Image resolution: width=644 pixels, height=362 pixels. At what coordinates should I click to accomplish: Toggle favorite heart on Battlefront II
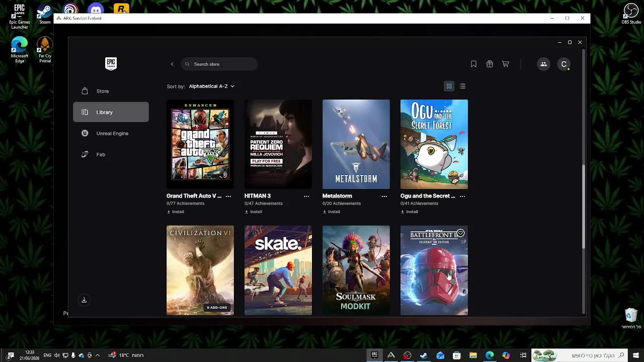coord(460,233)
